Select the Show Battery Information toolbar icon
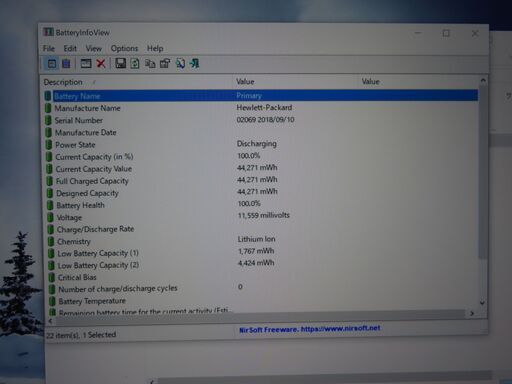Image resolution: width=512 pixels, height=384 pixels. 52,63
